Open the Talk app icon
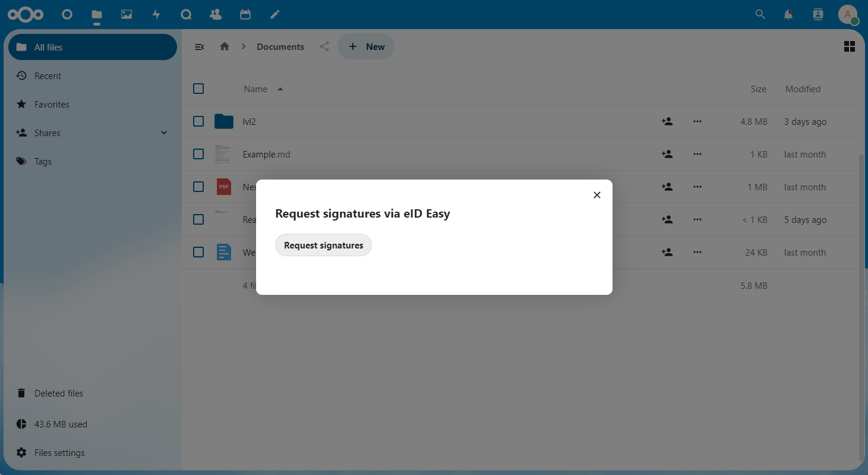Screen dimensions: 868x475 [186, 14]
